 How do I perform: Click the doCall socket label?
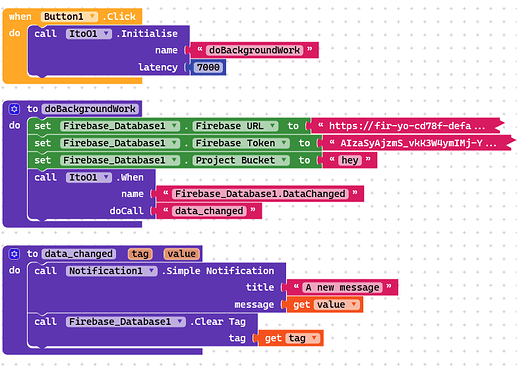tap(127, 211)
